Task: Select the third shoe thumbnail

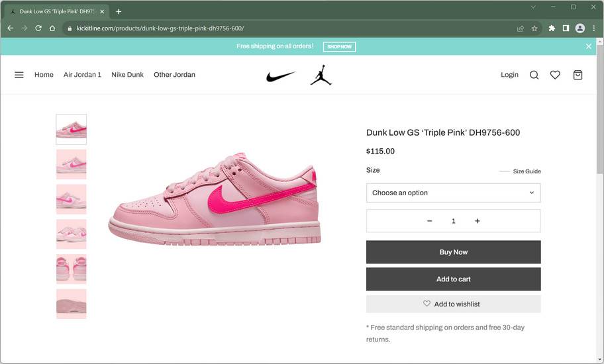Action: point(72,199)
